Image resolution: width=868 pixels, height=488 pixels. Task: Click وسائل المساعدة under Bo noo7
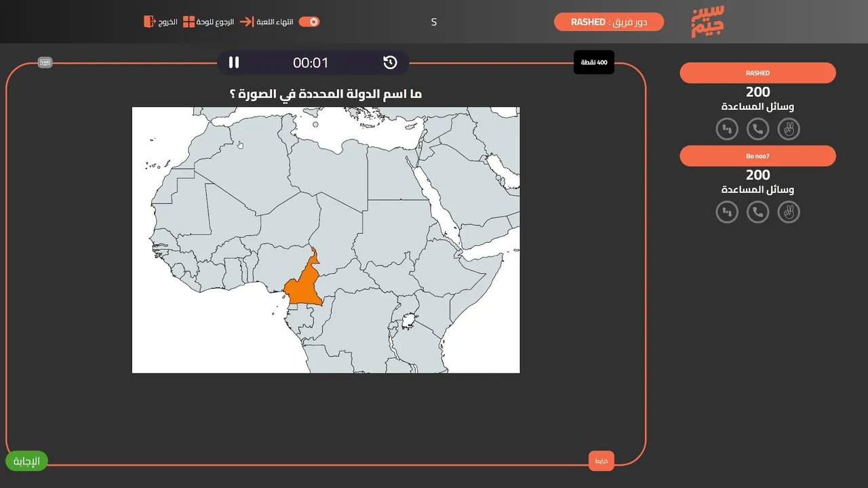point(758,190)
